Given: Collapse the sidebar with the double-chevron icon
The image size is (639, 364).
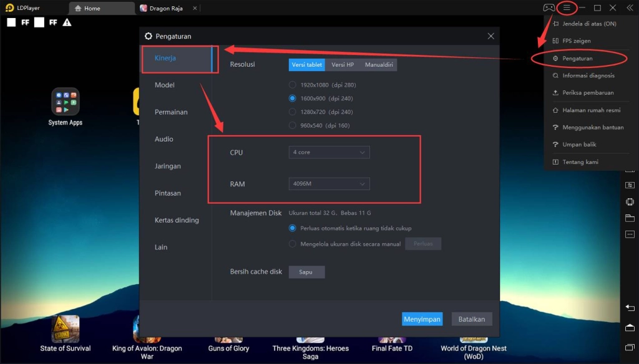Looking at the screenshot, I should [630, 7].
